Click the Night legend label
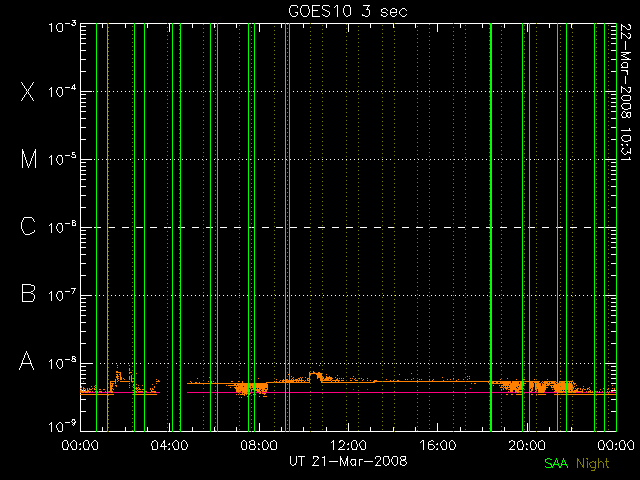 pos(593,464)
